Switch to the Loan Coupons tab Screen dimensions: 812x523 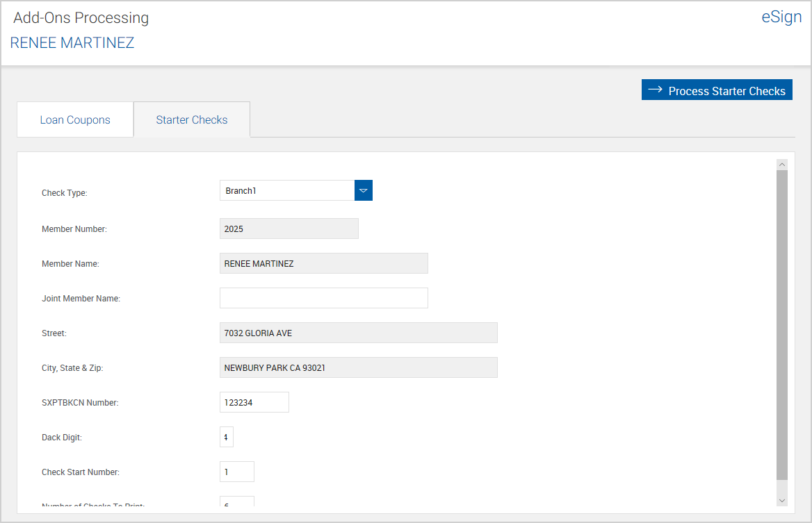tap(75, 119)
